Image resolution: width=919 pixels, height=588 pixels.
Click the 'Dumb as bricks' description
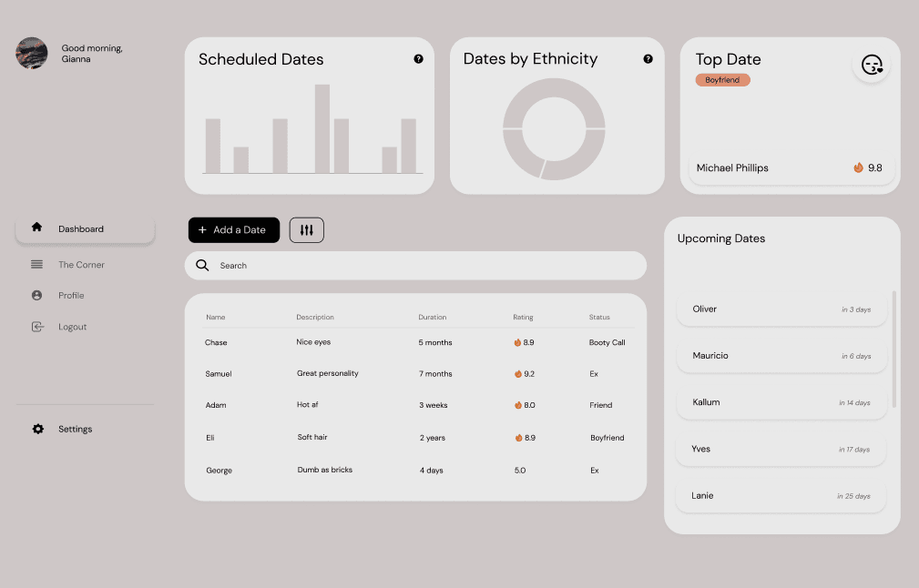point(325,470)
